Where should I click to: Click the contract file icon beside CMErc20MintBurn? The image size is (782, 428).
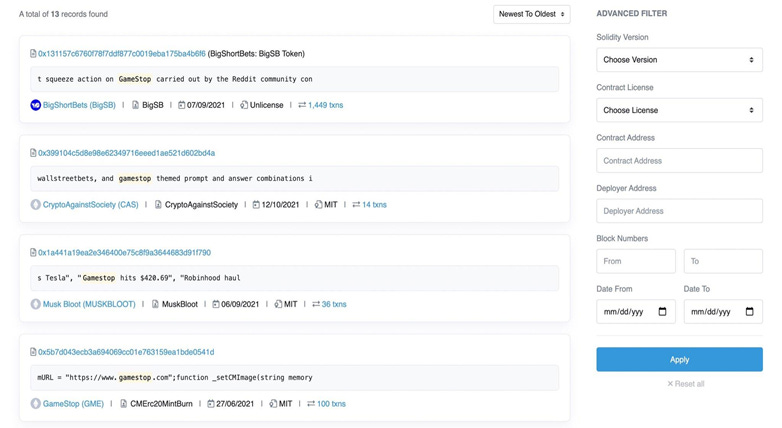(x=123, y=404)
